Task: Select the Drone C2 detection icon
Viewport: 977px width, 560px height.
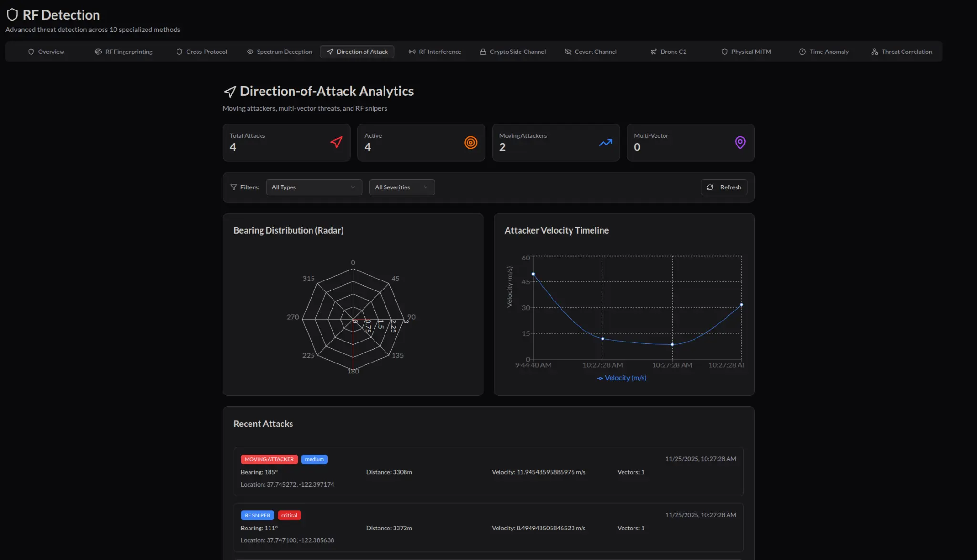Action: tap(654, 52)
